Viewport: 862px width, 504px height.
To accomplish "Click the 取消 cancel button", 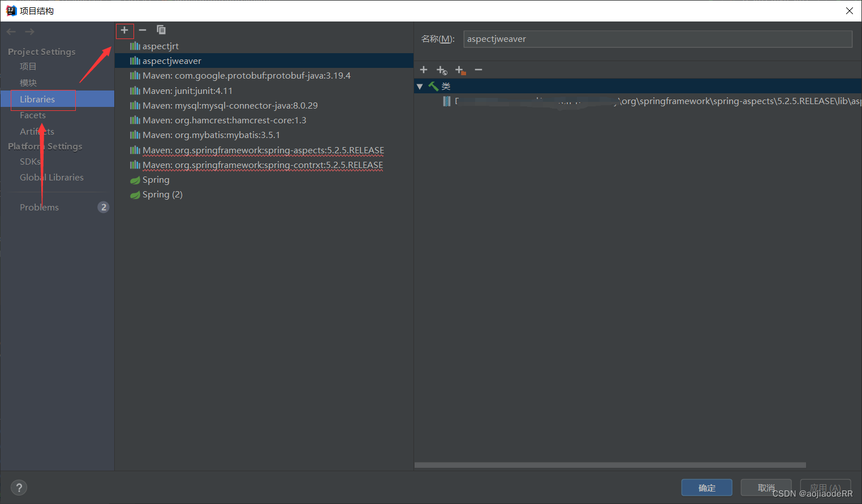I will [766, 487].
